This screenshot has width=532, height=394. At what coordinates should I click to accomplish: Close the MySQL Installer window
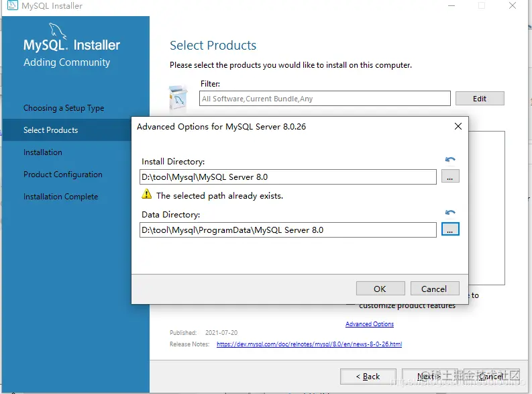pyautogui.click(x=513, y=6)
